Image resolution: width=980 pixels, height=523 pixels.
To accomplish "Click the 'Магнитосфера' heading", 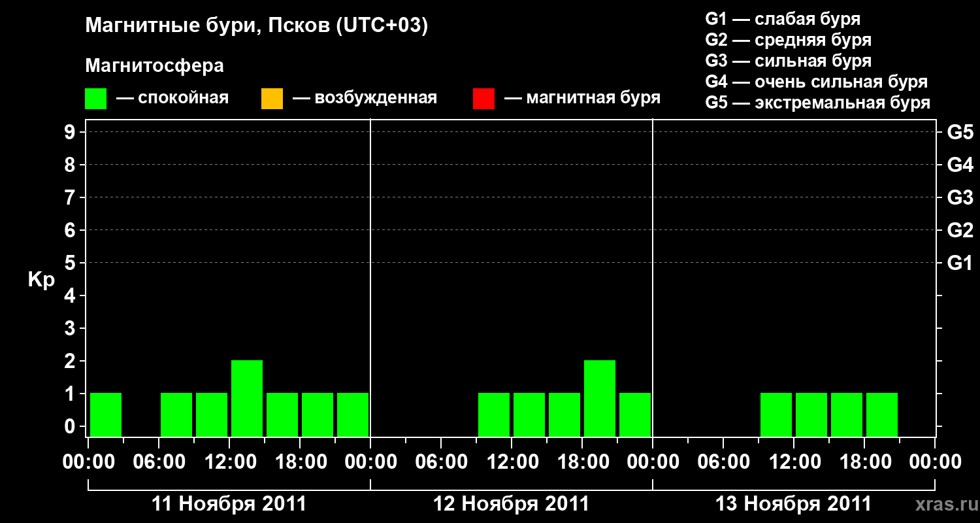I will coord(155,66).
